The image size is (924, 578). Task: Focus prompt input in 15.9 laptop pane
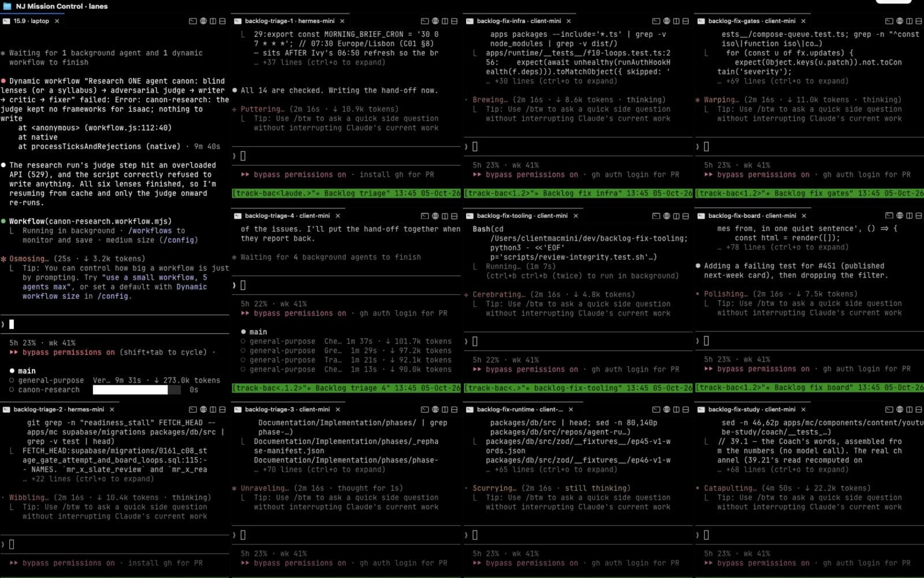[x=115, y=324]
